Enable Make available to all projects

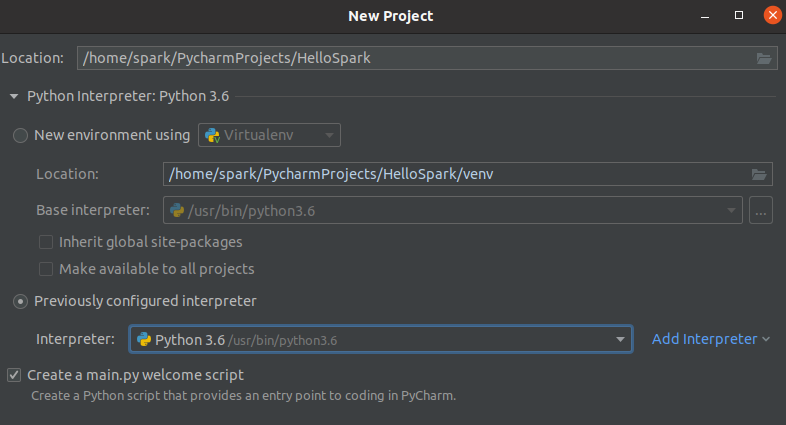(46, 269)
